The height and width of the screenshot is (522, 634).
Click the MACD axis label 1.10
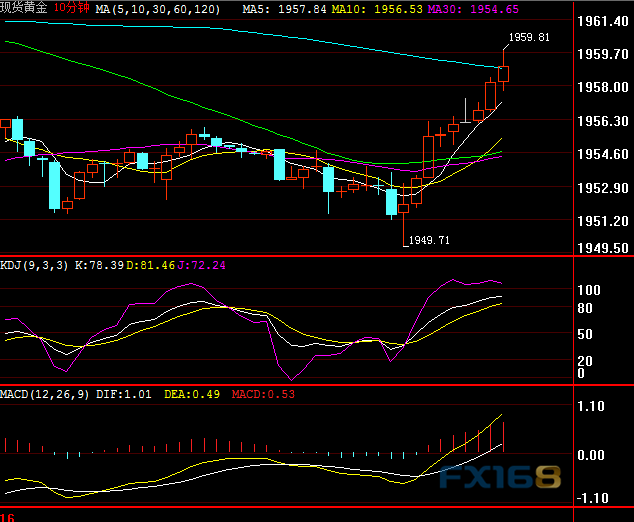coord(591,406)
